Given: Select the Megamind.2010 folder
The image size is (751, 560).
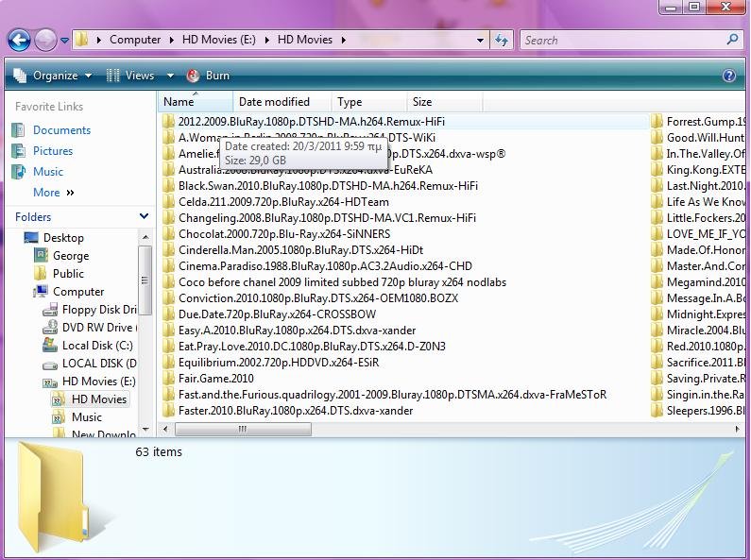Looking at the screenshot, I should click(699, 282).
